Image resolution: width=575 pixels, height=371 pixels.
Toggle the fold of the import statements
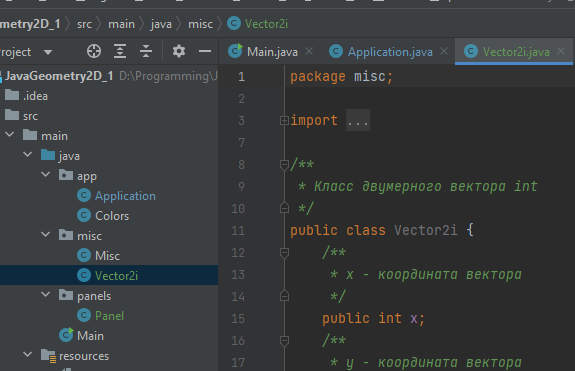click(x=284, y=121)
